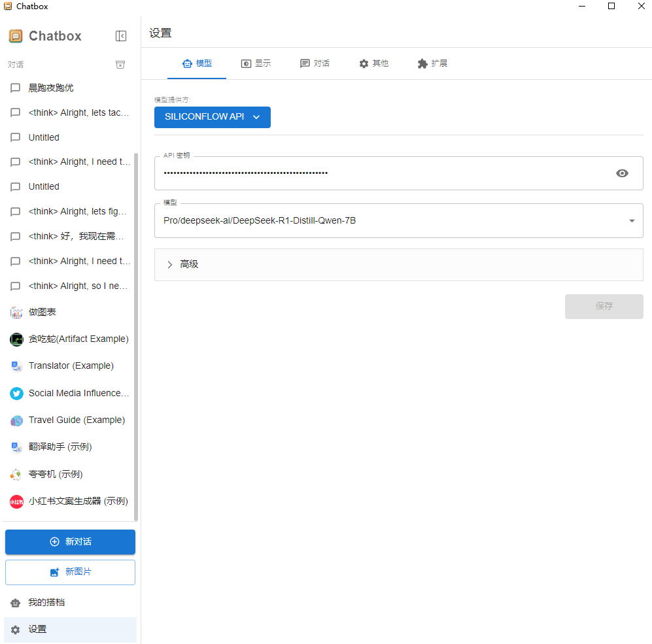Viewport: 652px width, 644px height.
Task: Open the 贪吃蛇(Artifact Example) conversation
Action: (69, 339)
